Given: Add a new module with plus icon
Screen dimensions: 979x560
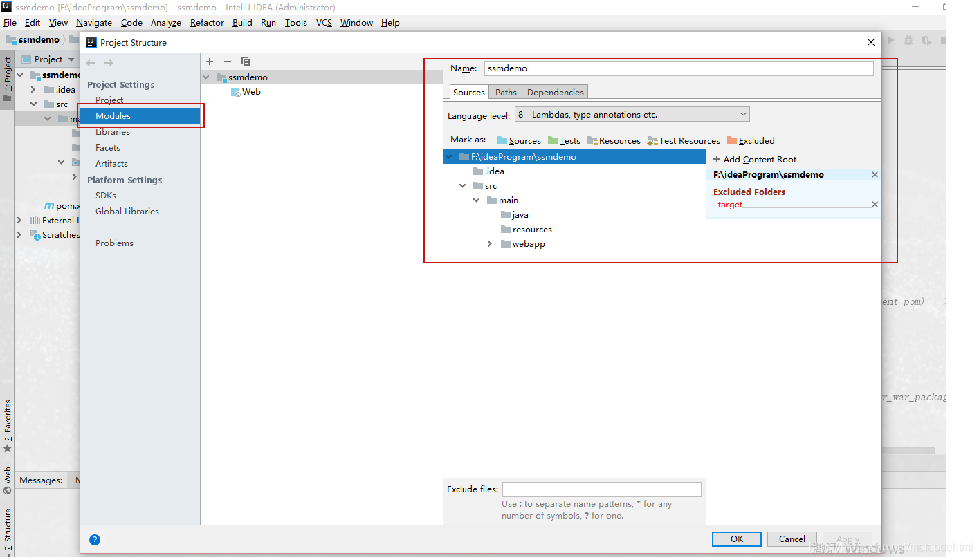Looking at the screenshot, I should point(210,62).
